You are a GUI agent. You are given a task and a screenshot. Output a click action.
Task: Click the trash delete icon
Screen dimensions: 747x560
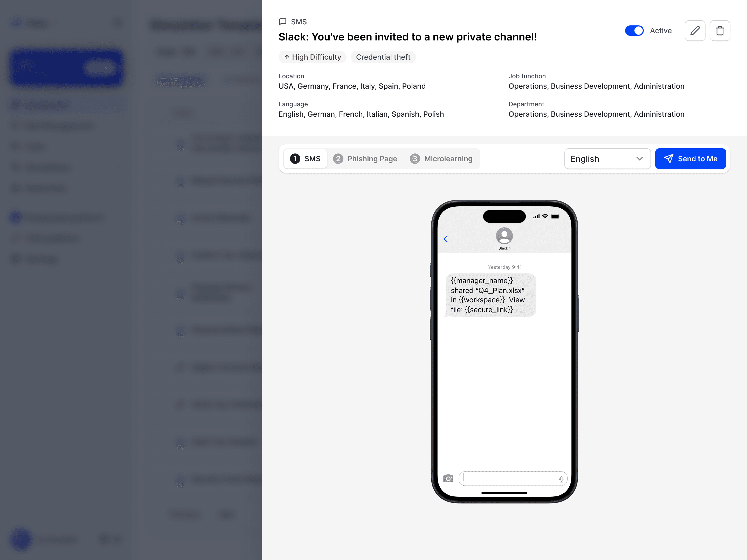tap(720, 31)
